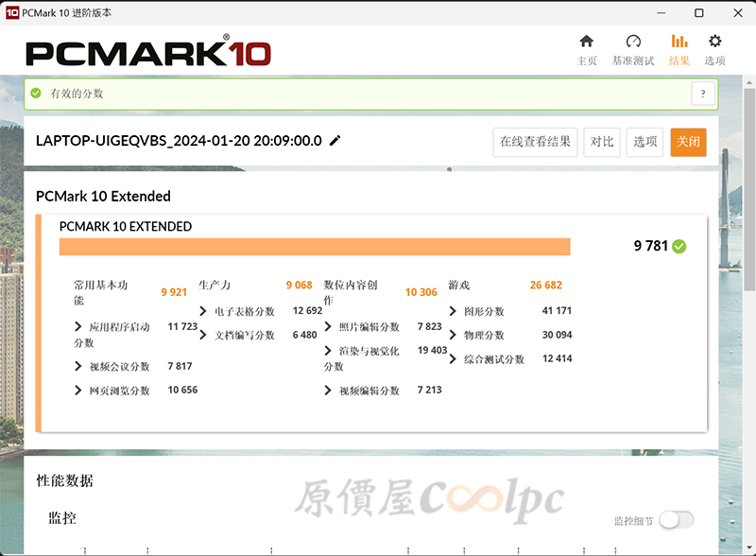756x556 pixels.
Task: Expand 视频会议分数 row
Action: pos(78,366)
